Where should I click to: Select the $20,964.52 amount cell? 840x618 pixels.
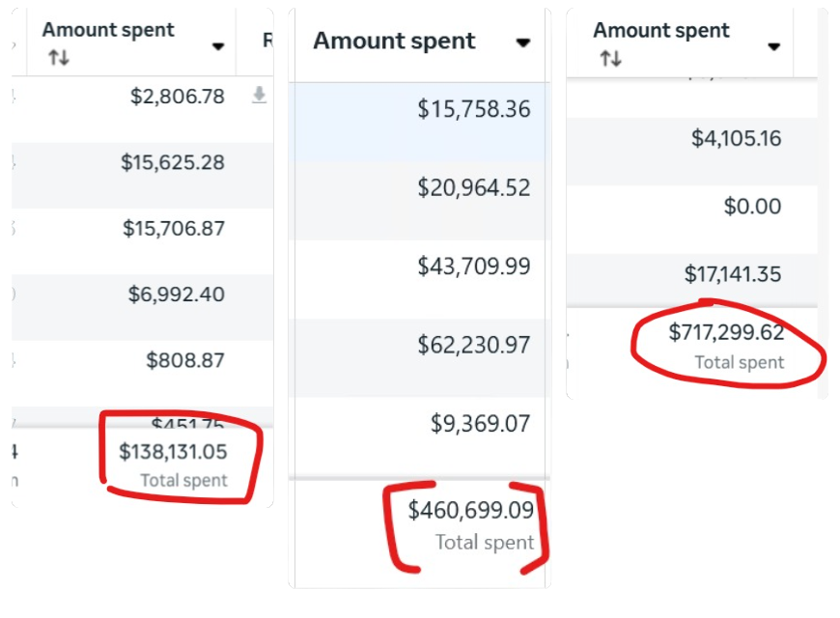coord(474,187)
